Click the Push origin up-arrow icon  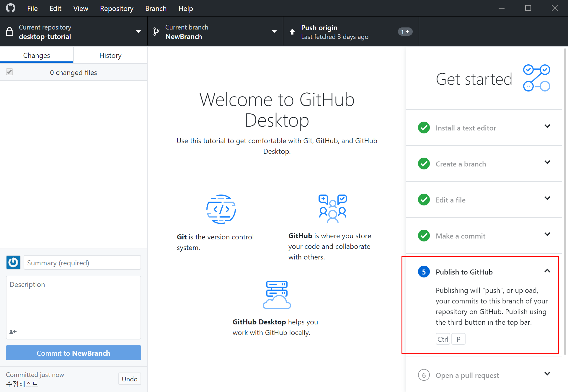click(x=292, y=32)
